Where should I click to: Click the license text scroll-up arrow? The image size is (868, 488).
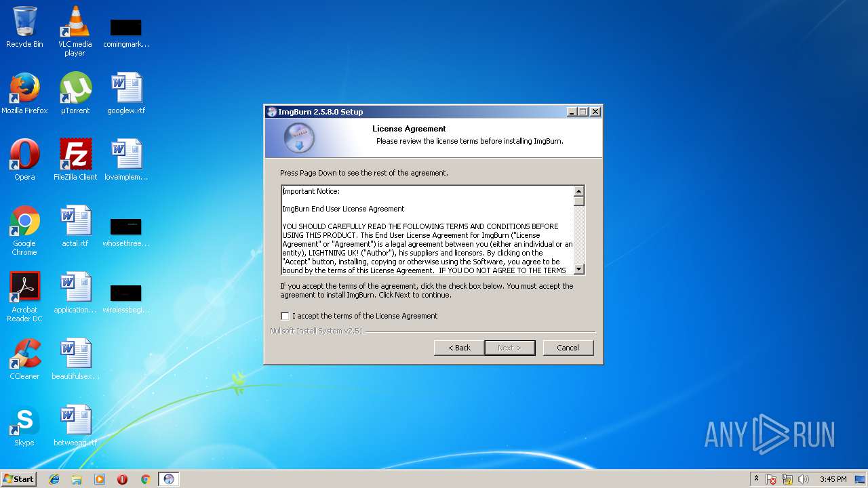click(x=579, y=191)
